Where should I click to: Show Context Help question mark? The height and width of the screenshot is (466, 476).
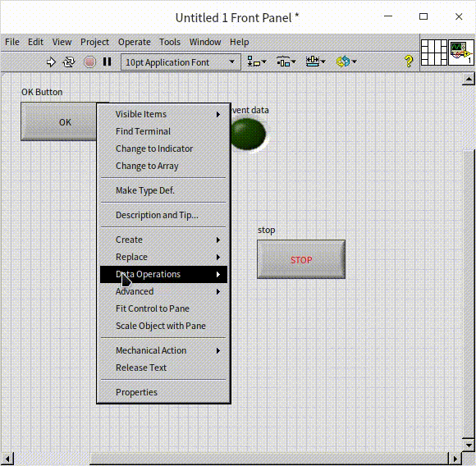409,62
